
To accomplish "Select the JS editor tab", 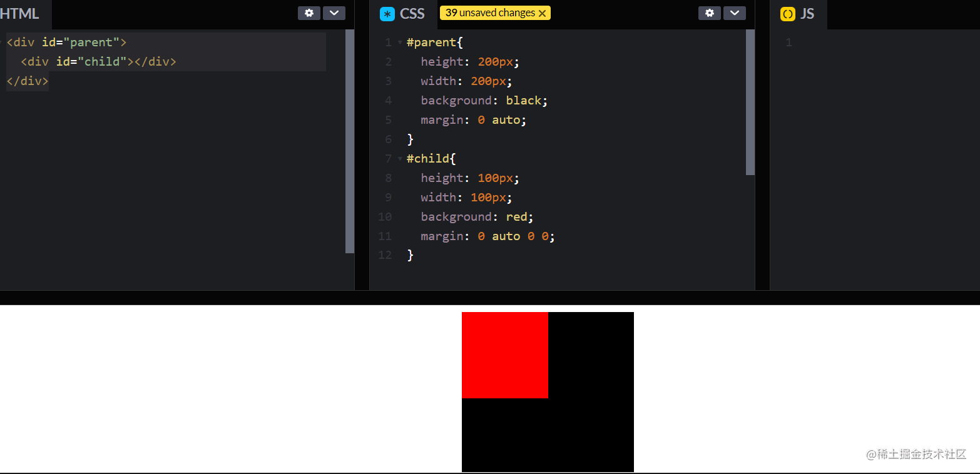I will click(799, 14).
